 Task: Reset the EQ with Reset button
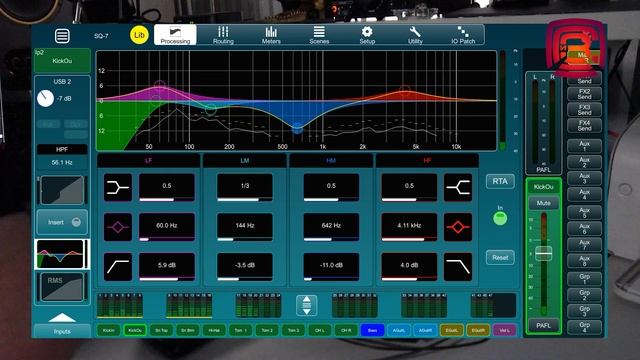(500, 258)
